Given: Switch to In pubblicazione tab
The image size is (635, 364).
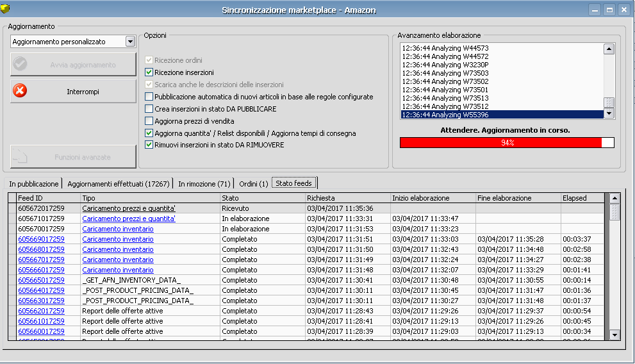Looking at the screenshot, I should pos(33,184).
